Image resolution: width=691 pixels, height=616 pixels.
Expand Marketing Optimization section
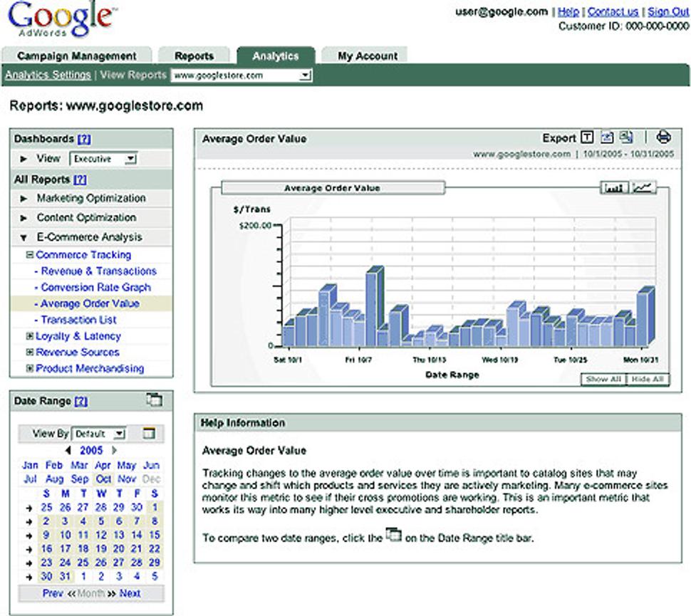point(24,199)
